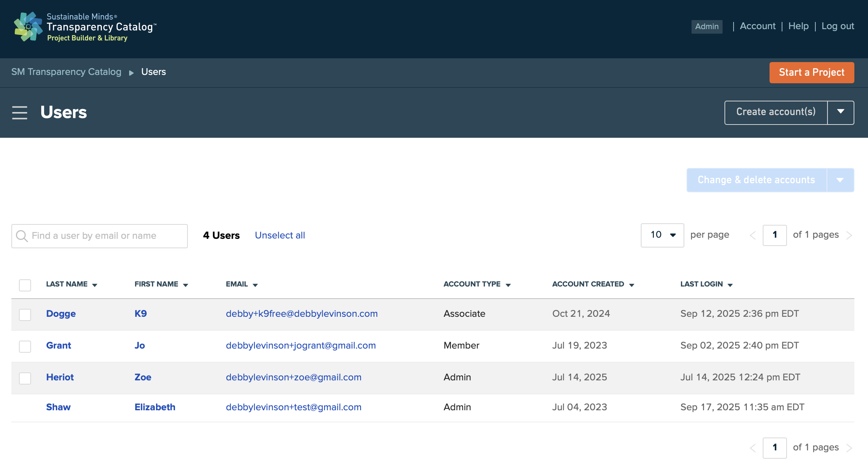Sort by Account Type column

tap(477, 284)
